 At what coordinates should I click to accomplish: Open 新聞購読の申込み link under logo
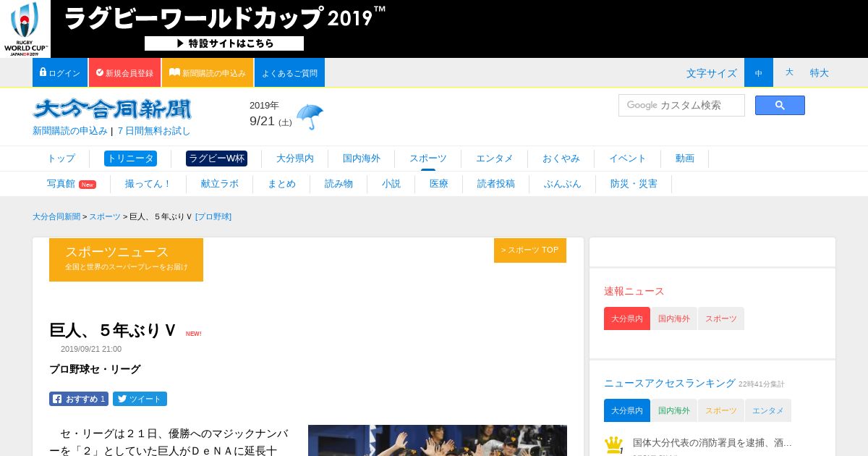click(x=70, y=131)
